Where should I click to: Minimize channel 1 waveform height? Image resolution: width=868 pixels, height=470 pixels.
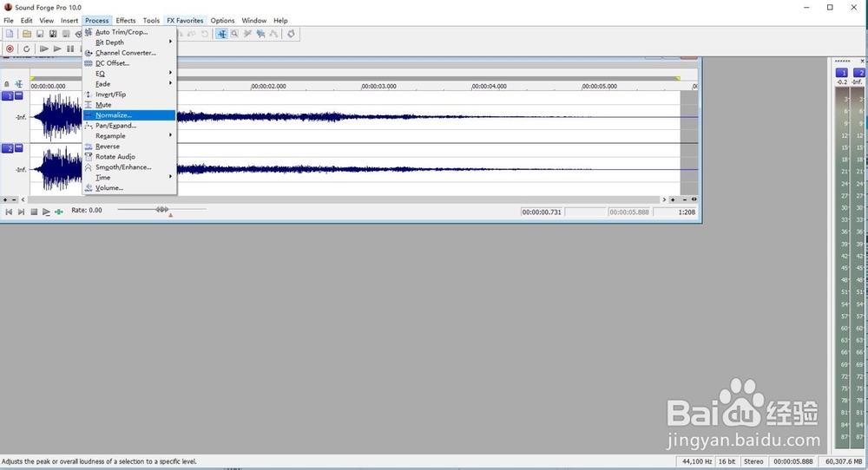[19, 95]
